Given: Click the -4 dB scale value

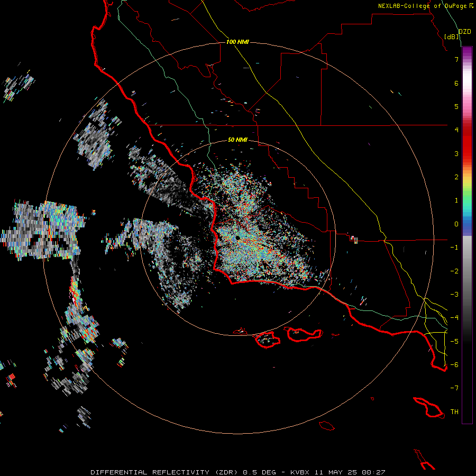Looking at the screenshot, I should point(454,317).
